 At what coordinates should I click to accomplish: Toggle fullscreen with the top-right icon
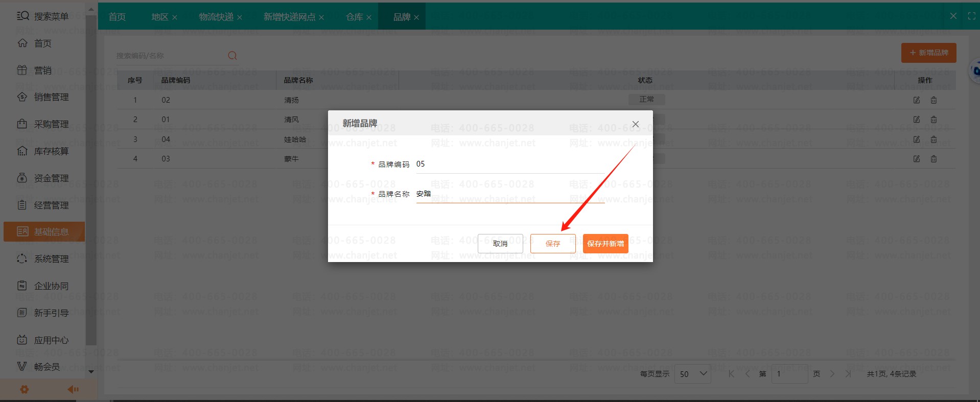971,16
